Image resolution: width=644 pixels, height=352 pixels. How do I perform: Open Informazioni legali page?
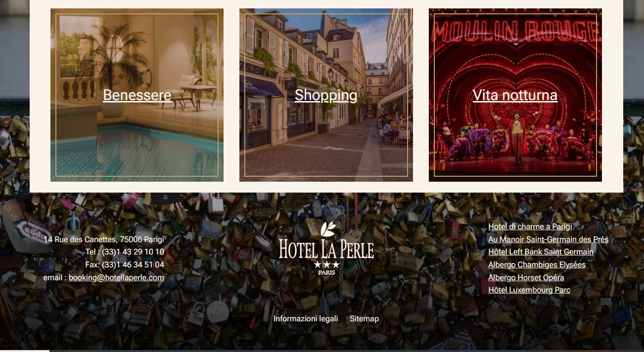pos(306,319)
